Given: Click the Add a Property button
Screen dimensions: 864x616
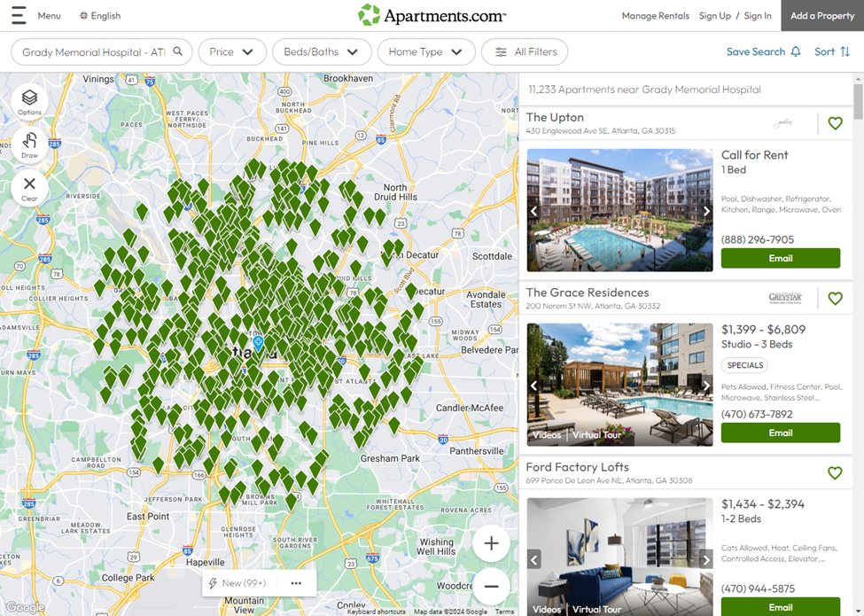Looking at the screenshot, I should click(821, 16).
